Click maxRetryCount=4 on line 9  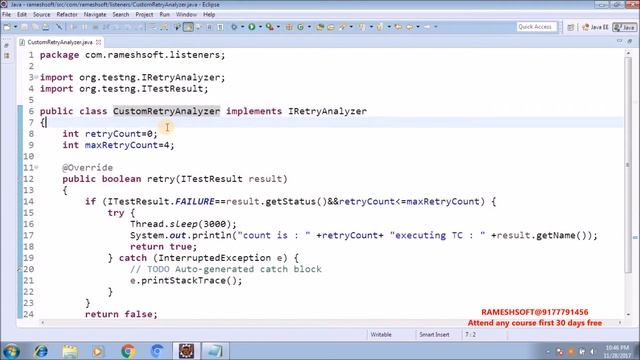pos(129,145)
